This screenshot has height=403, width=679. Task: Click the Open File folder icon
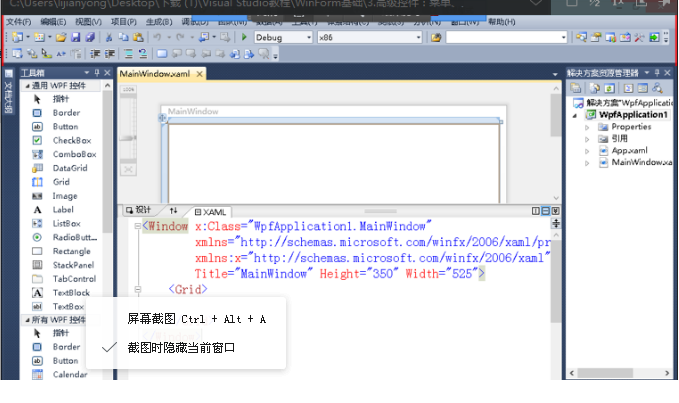61,38
